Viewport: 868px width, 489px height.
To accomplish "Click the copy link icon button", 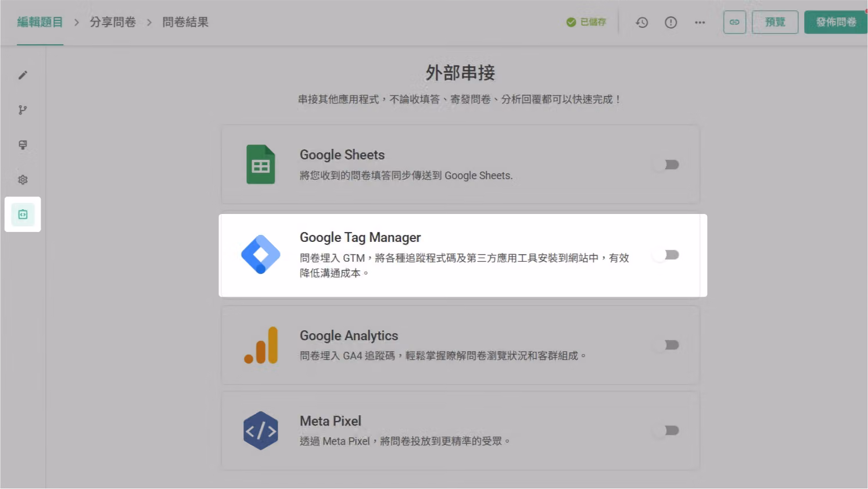I will 734,22.
